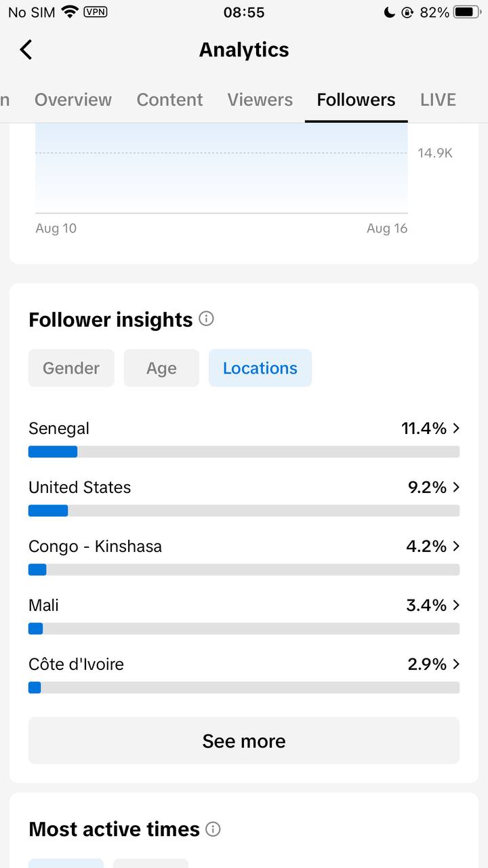The height and width of the screenshot is (868, 488).
Task: Select the Locations filter chip
Action: point(260,368)
